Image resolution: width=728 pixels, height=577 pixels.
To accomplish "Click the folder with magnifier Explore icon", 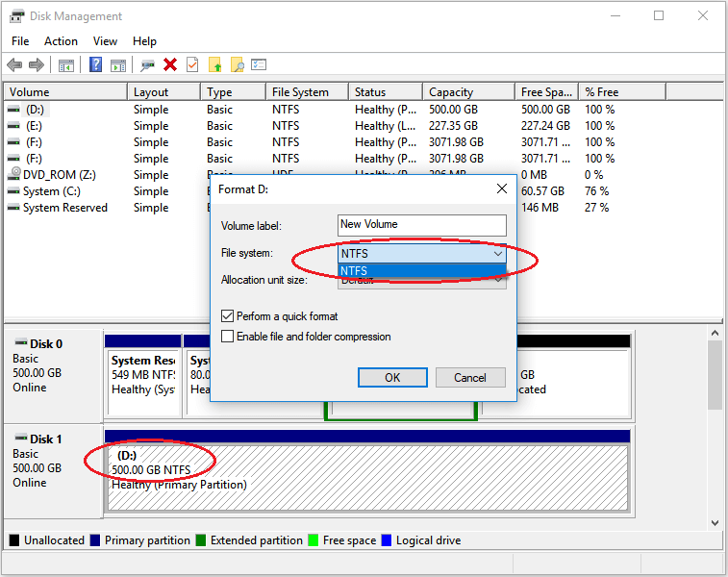I will 238,64.
